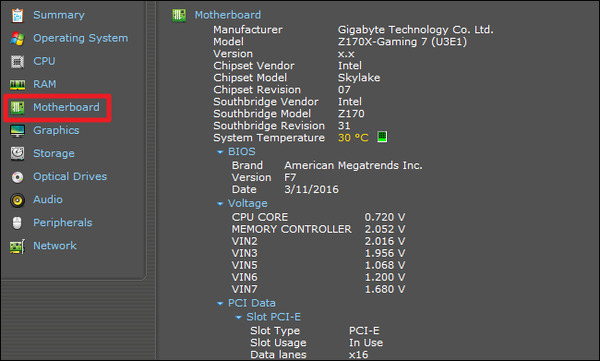Viewport: 600px width, 361px height.
Task: Collapse the Slot PCI-E subsection
Action: [x=238, y=317]
